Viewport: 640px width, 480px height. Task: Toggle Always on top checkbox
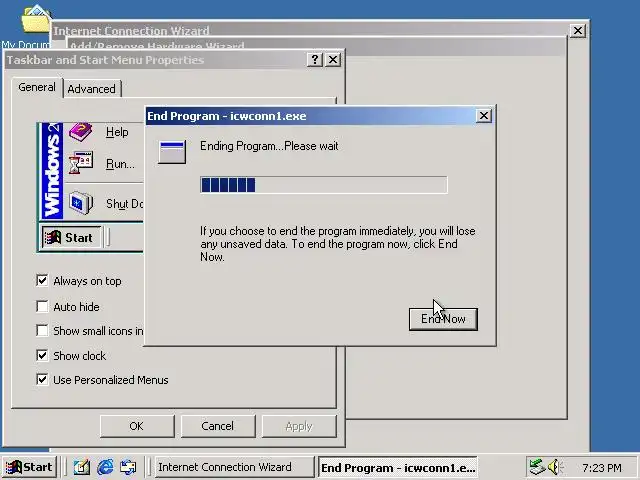tap(42, 281)
